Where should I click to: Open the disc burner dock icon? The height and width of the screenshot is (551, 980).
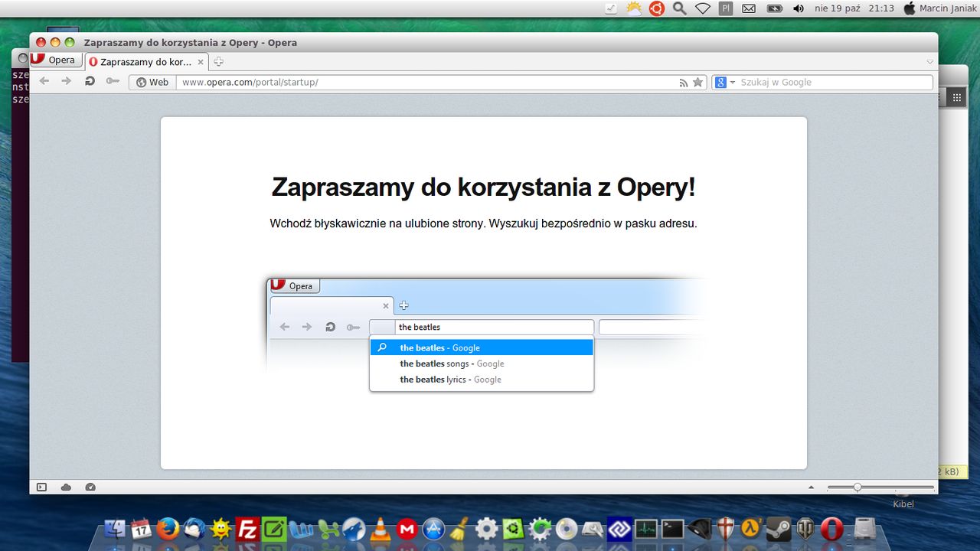tap(566, 529)
